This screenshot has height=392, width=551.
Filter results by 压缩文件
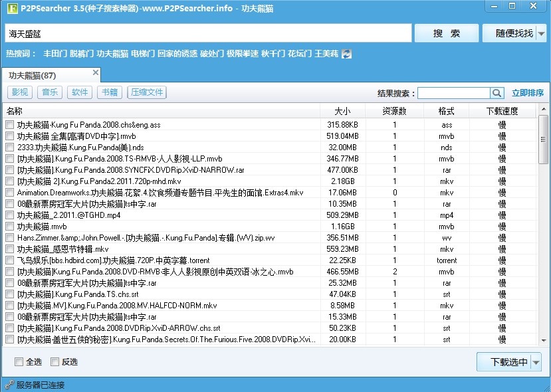click(147, 92)
